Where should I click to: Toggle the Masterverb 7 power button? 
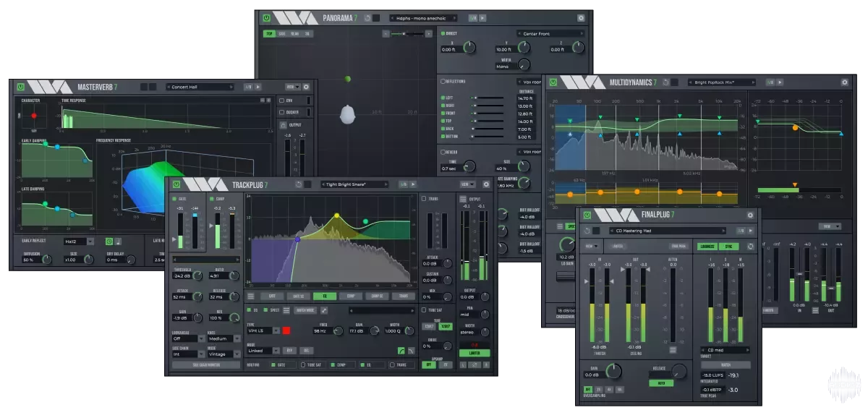point(20,87)
